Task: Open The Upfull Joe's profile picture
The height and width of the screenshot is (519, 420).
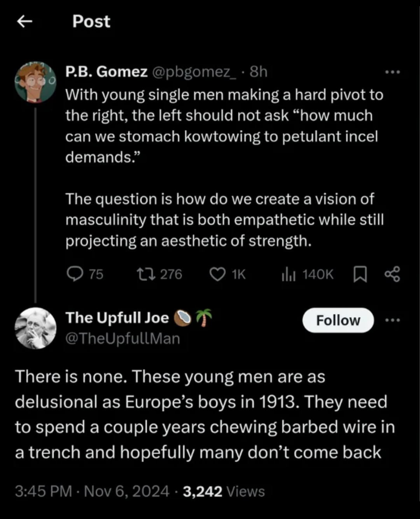Action: (35, 328)
